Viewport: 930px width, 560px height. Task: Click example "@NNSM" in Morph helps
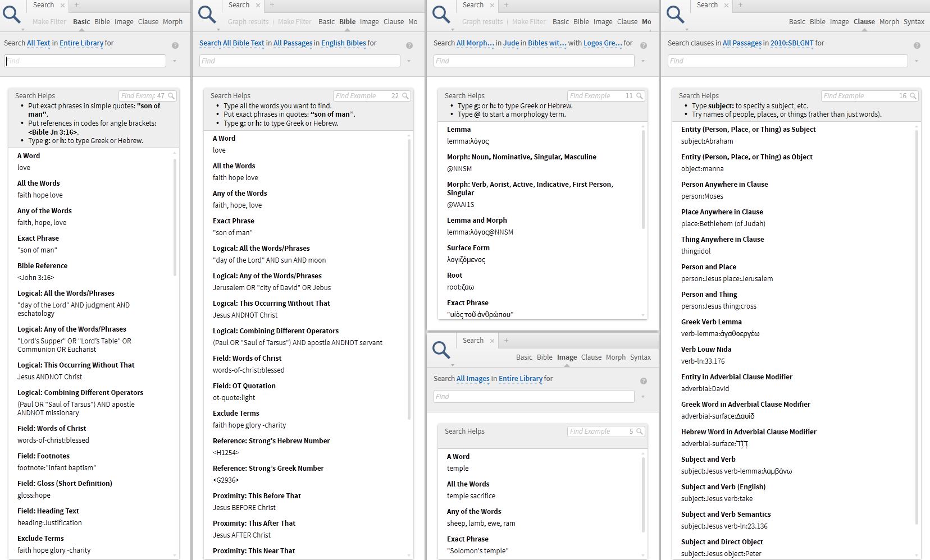click(459, 169)
